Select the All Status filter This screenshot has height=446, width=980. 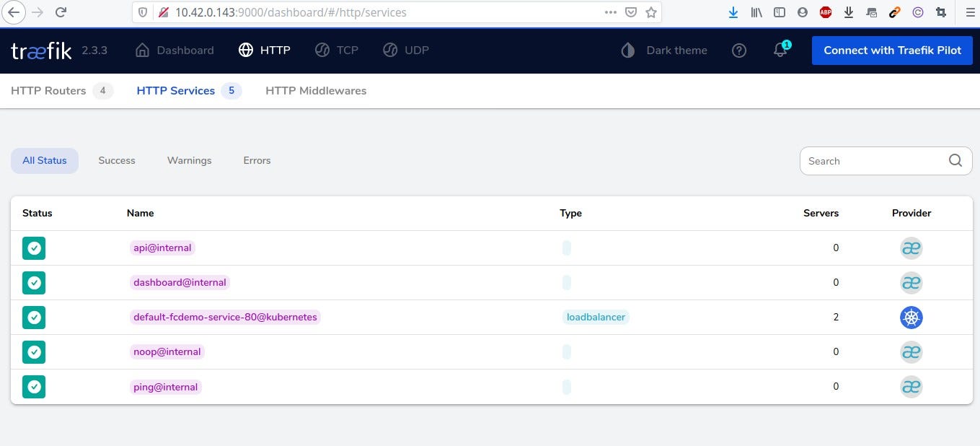[45, 161]
